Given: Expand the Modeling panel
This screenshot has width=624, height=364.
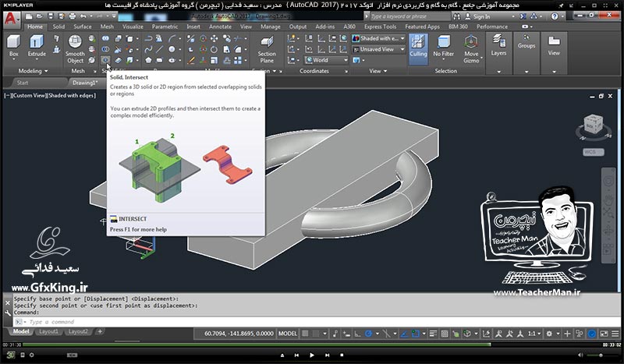Looking at the screenshot, I should coord(34,71).
